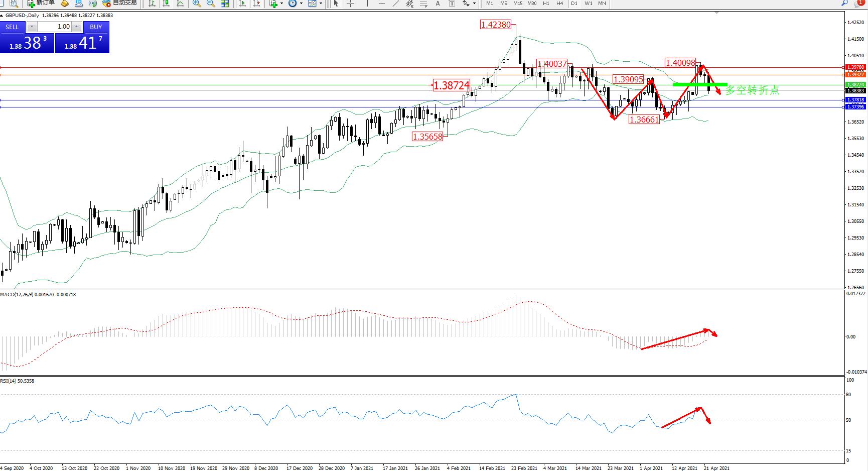Image resolution: width=868 pixels, height=471 pixels.
Task: Click the tile windows icon
Action: (225, 4)
